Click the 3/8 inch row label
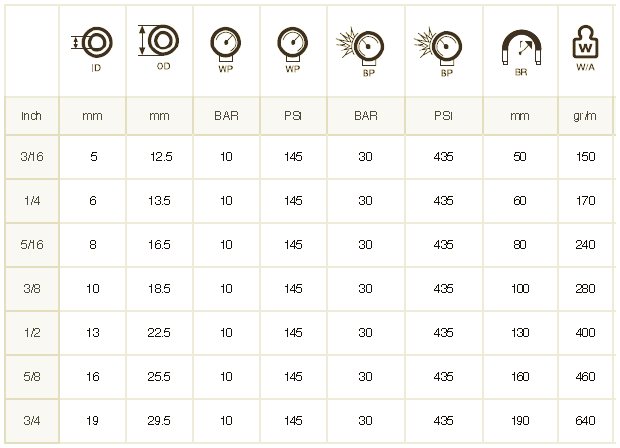Viewport: 620px width, 448px height. pyautogui.click(x=32, y=289)
